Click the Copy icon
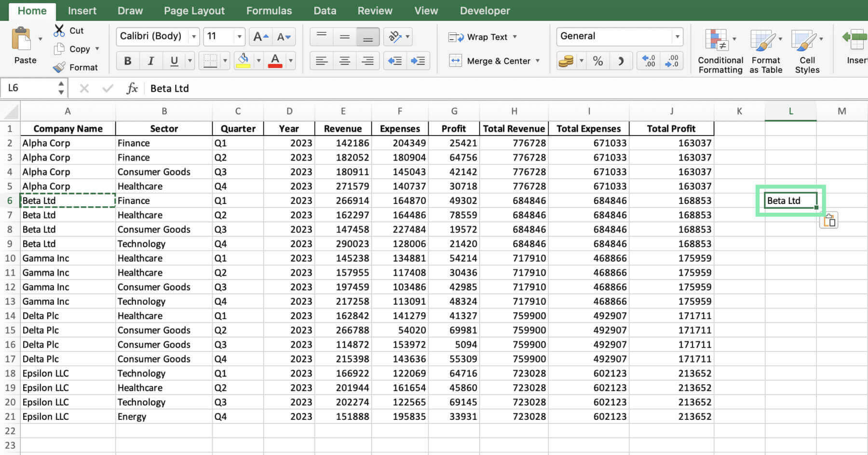 [x=59, y=49]
